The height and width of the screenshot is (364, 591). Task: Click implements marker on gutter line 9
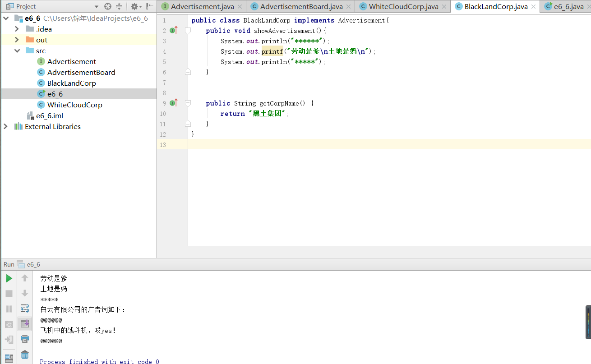(173, 103)
